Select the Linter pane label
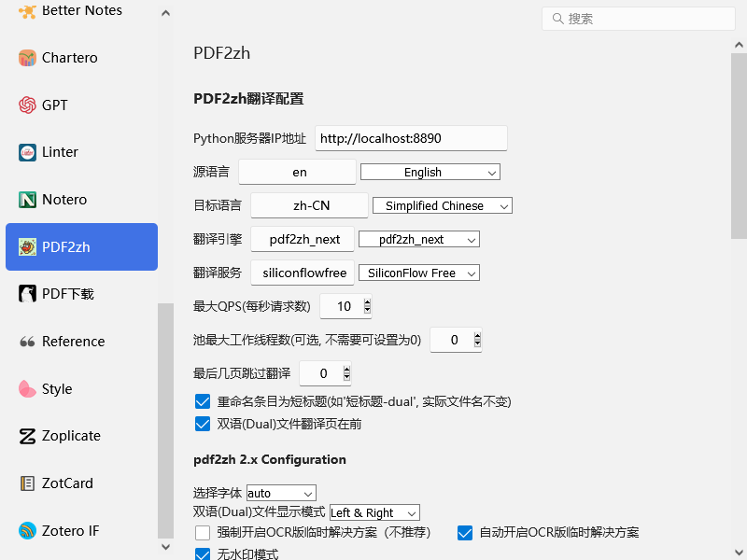 tap(60, 152)
